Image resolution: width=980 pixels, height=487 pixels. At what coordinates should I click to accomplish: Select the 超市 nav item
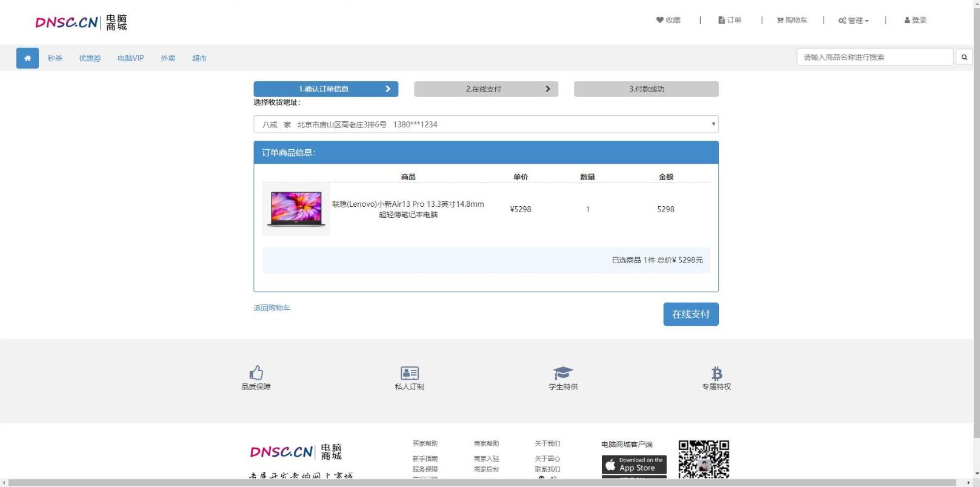199,58
